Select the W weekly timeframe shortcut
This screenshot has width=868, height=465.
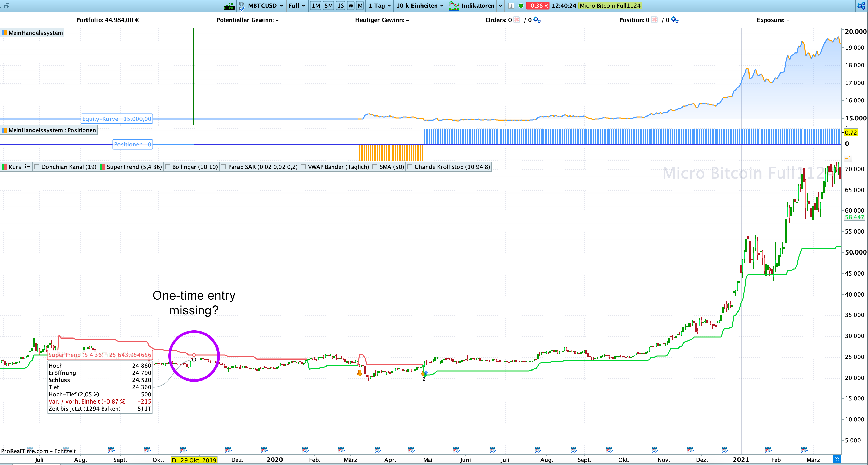click(x=351, y=6)
